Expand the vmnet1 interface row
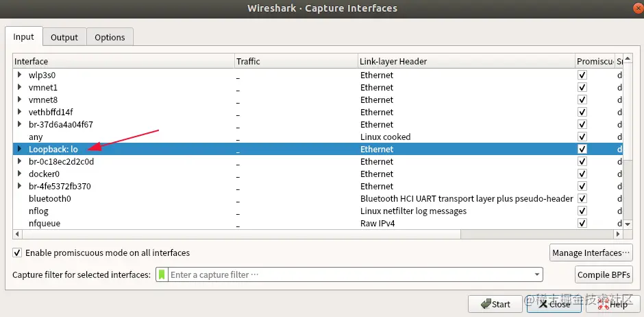 pyautogui.click(x=19, y=87)
